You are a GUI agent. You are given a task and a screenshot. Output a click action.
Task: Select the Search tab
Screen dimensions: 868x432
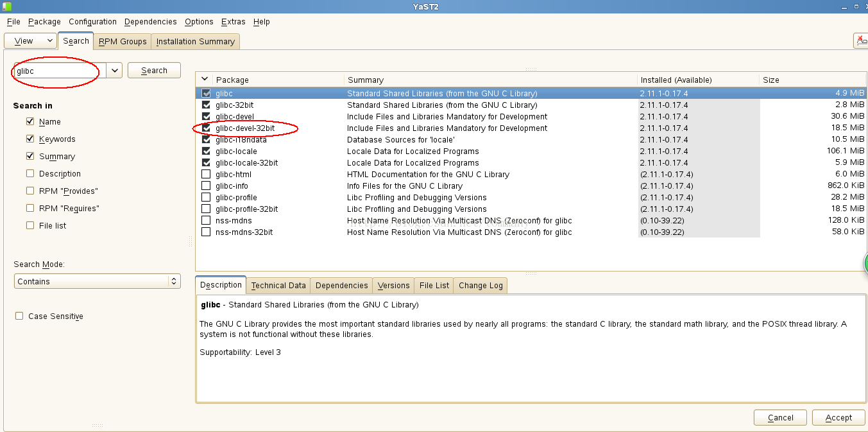(76, 40)
